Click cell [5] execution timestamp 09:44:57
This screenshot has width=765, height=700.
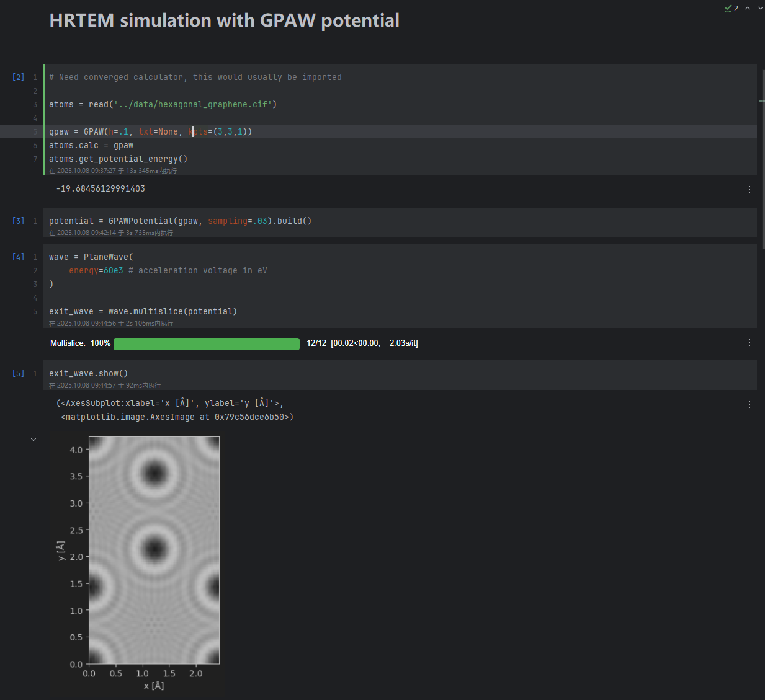coord(105,385)
